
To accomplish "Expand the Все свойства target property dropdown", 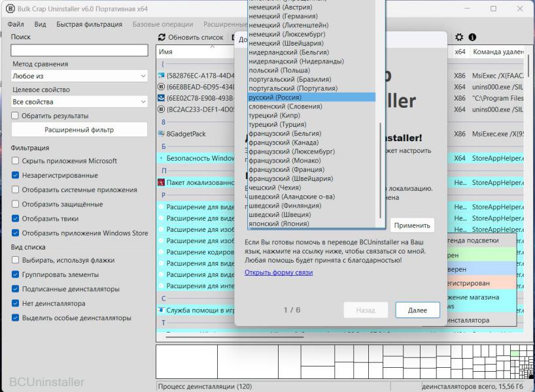I will tap(79, 102).
